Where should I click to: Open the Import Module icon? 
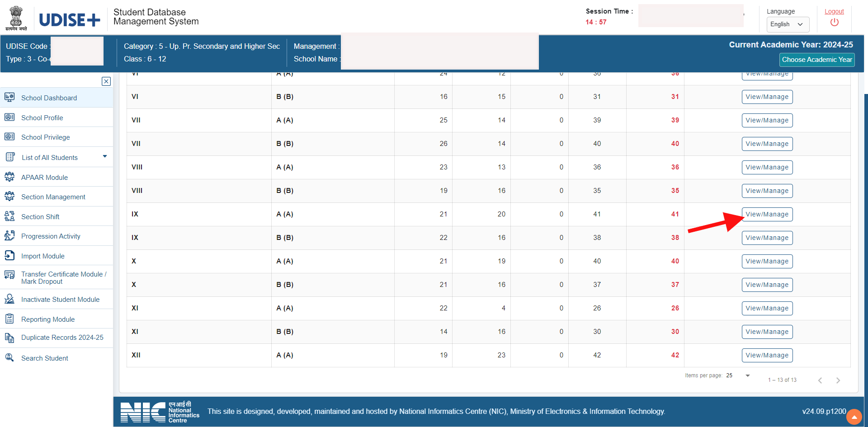click(9, 256)
